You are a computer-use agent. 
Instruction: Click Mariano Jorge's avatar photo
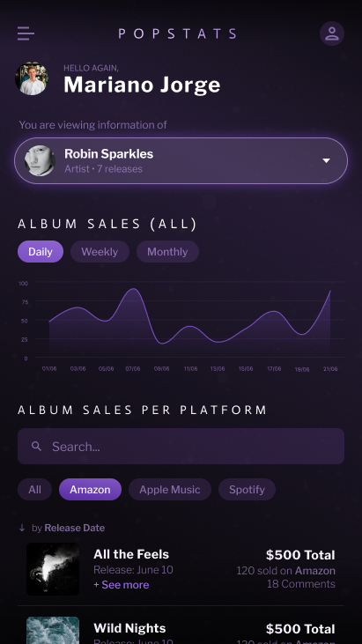(32, 78)
